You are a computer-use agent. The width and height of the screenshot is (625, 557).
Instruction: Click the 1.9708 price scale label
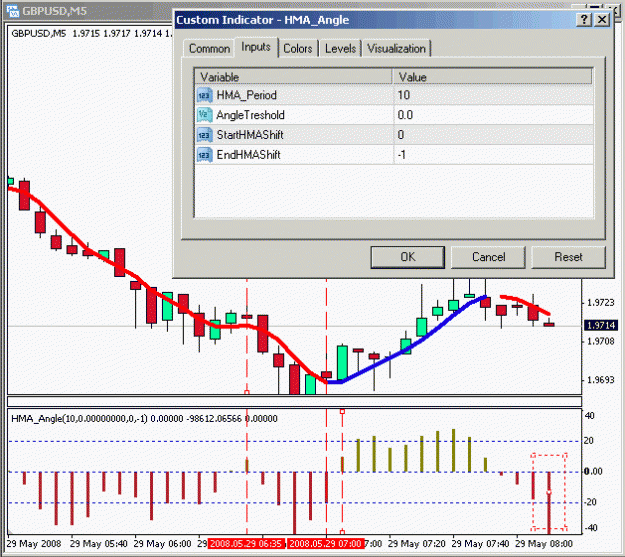point(601,342)
